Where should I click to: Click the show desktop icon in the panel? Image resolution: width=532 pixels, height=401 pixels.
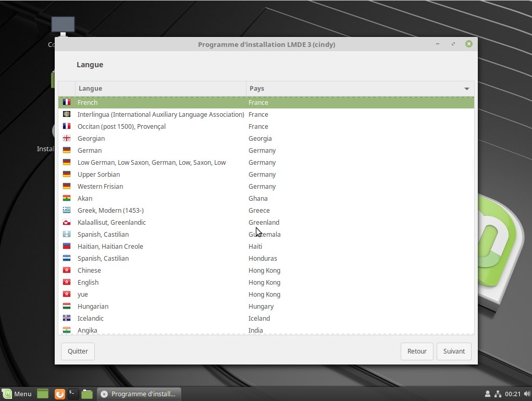click(x=43, y=394)
